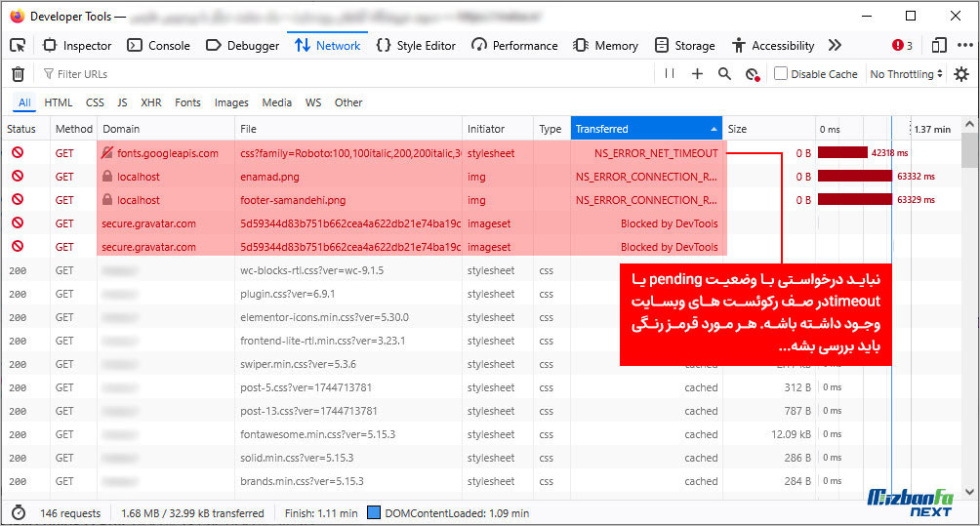Open the DevTools three-dot menu
980x526 pixels.
[x=965, y=46]
